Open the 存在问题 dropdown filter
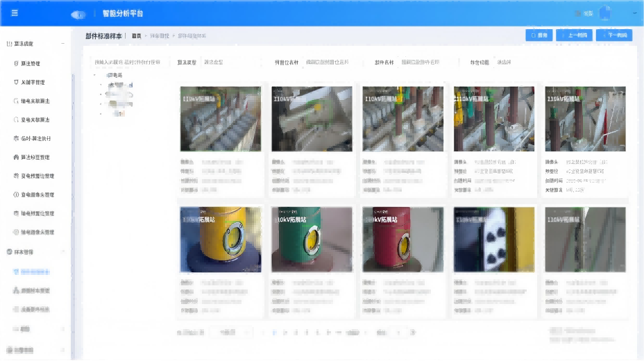 tap(520, 62)
